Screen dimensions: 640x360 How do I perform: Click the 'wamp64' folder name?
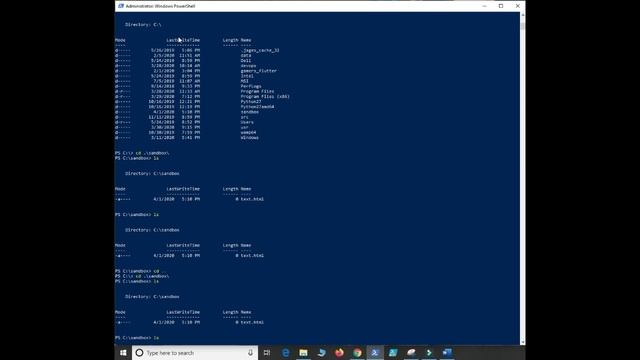(248, 132)
